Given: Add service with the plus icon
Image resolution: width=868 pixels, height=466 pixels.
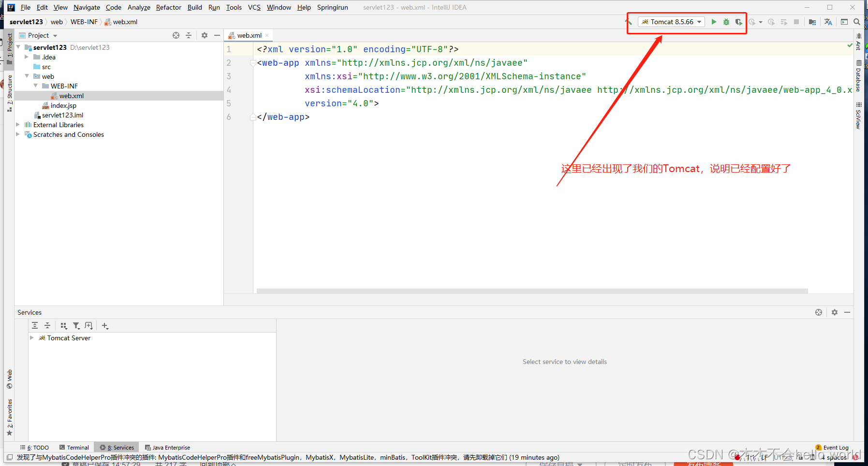Looking at the screenshot, I should point(105,325).
